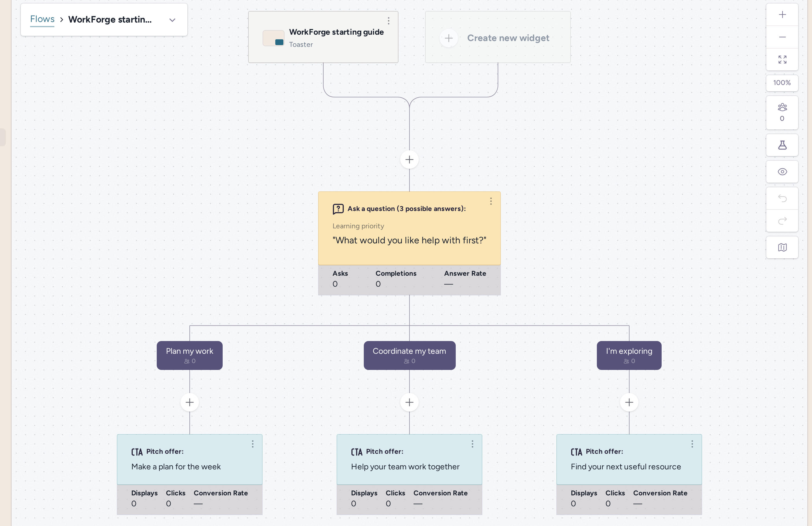This screenshot has width=812, height=526.
Task: Open the minimap map icon
Action: click(782, 247)
